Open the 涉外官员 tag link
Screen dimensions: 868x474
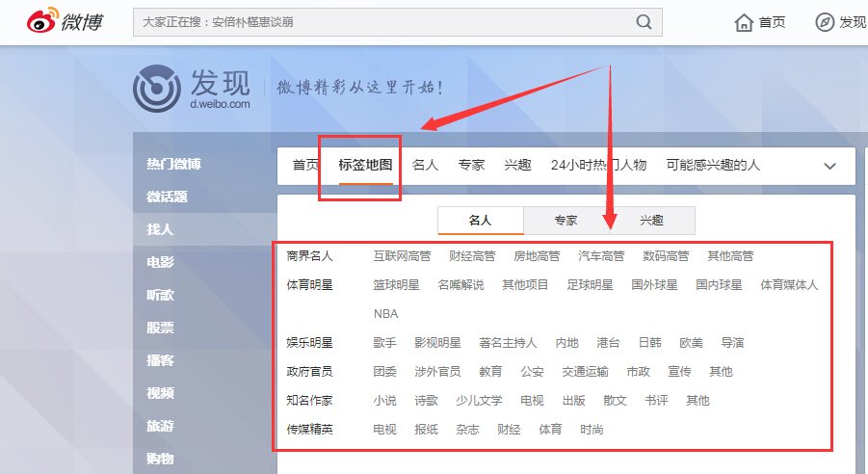click(x=438, y=372)
